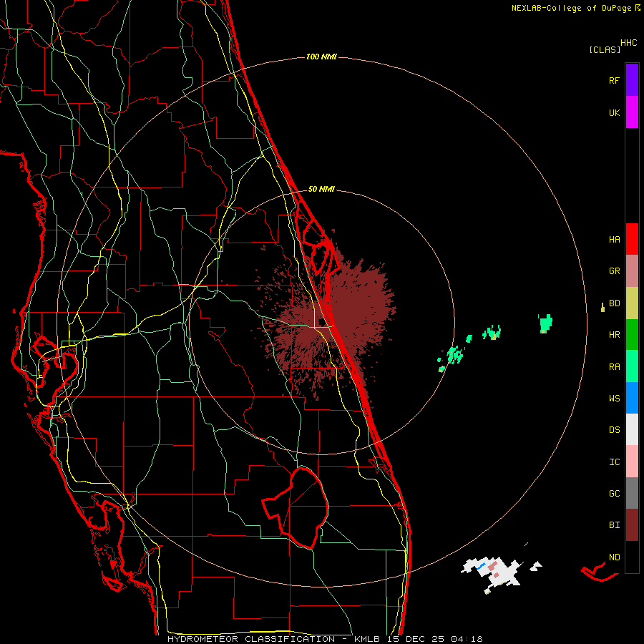The height and width of the screenshot is (644, 644).
Task: Click the ND black legend swatch
Action: 632,557
